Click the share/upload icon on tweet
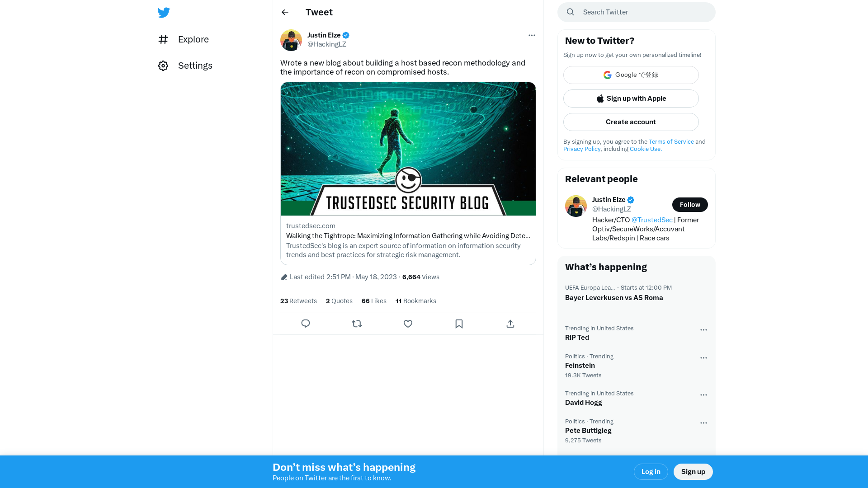 (510, 324)
